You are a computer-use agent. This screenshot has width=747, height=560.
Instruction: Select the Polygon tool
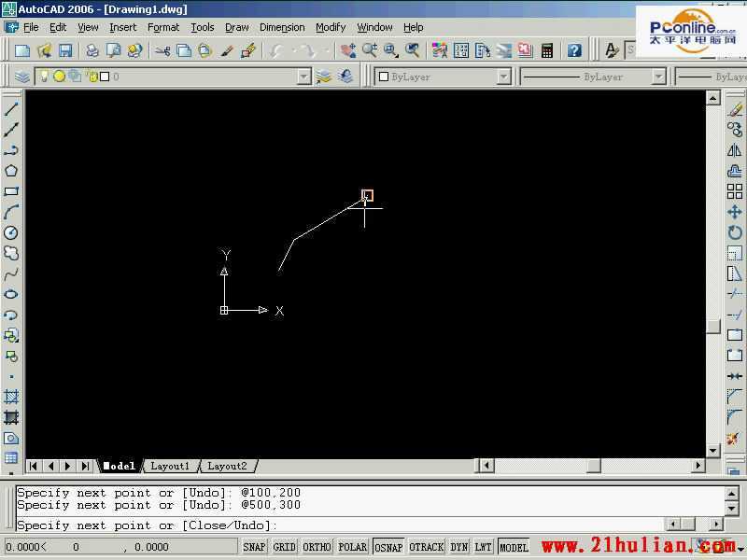point(11,171)
